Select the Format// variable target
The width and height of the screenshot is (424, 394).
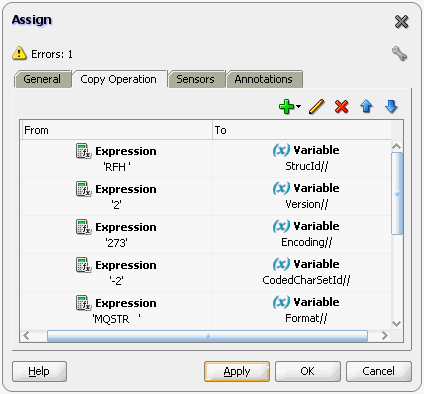click(306, 318)
